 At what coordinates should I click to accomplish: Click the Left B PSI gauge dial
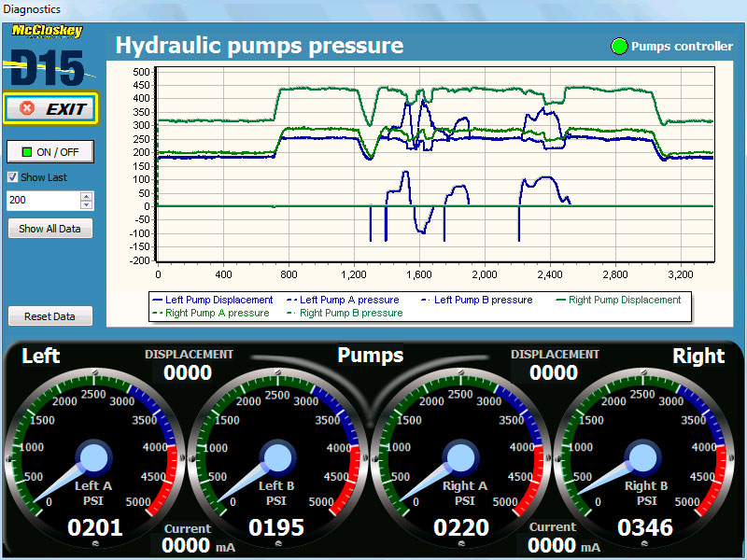click(x=276, y=457)
